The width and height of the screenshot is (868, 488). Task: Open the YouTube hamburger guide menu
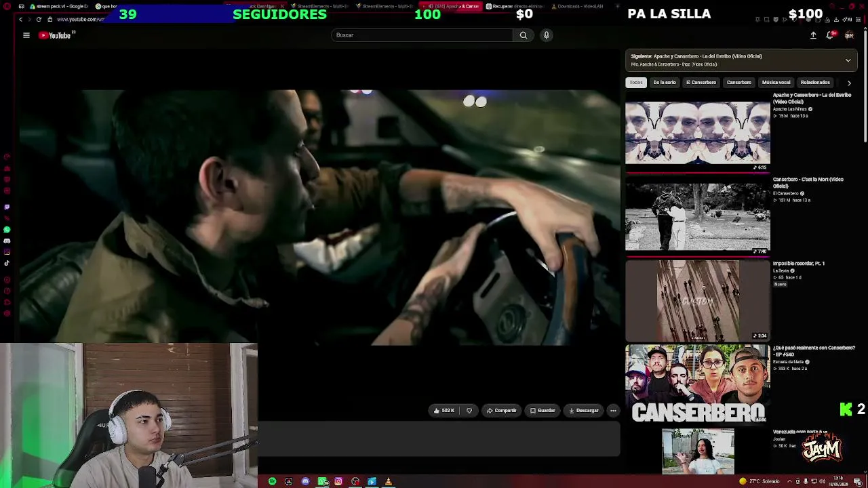[x=26, y=35]
